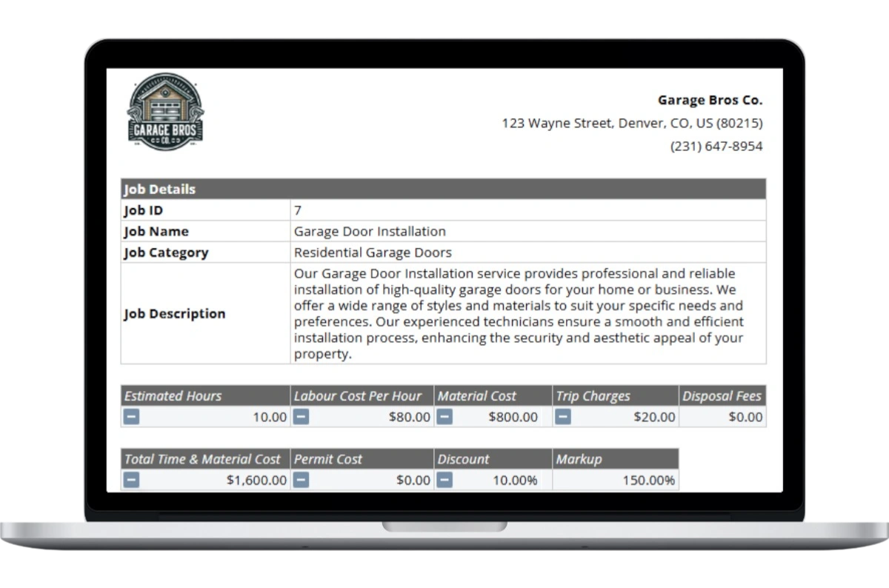889x588 pixels.
Task: Toggle the minus icon for Material Cost
Action: [x=444, y=417]
